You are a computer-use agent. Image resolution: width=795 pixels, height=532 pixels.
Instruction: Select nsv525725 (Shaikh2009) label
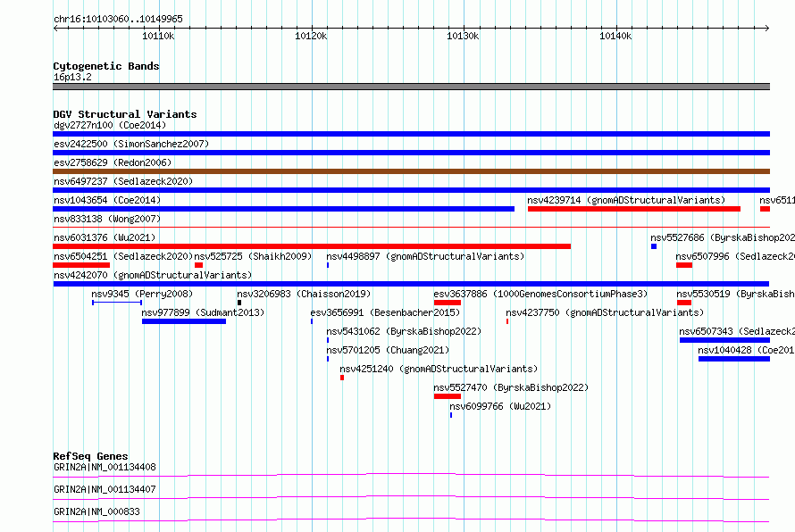[x=253, y=256]
